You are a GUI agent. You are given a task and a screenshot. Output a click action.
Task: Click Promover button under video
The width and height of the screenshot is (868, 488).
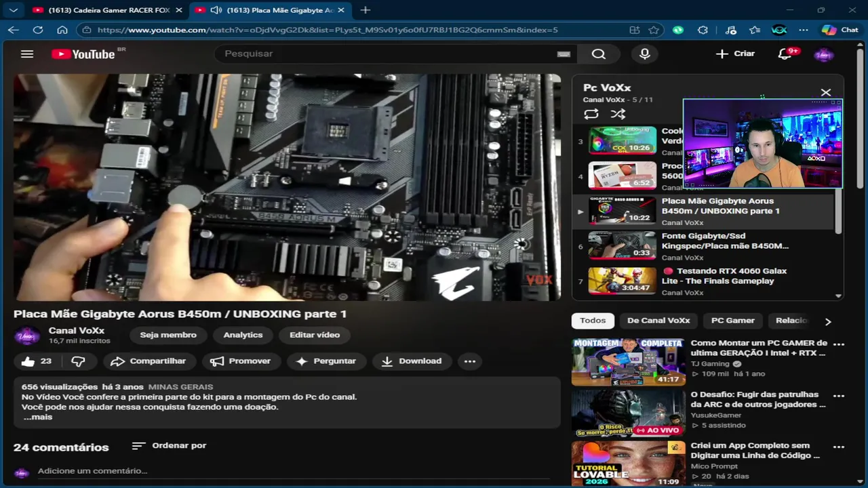pos(241,361)
